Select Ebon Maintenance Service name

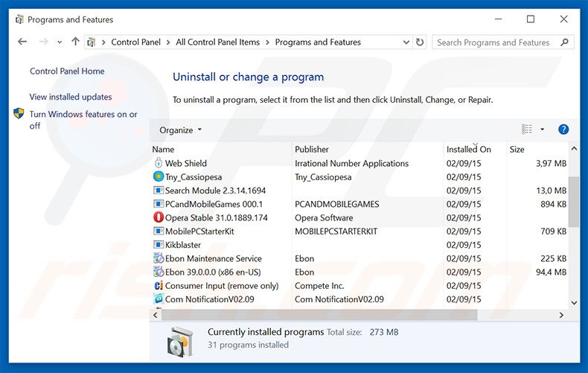click(x=214, y=258)
